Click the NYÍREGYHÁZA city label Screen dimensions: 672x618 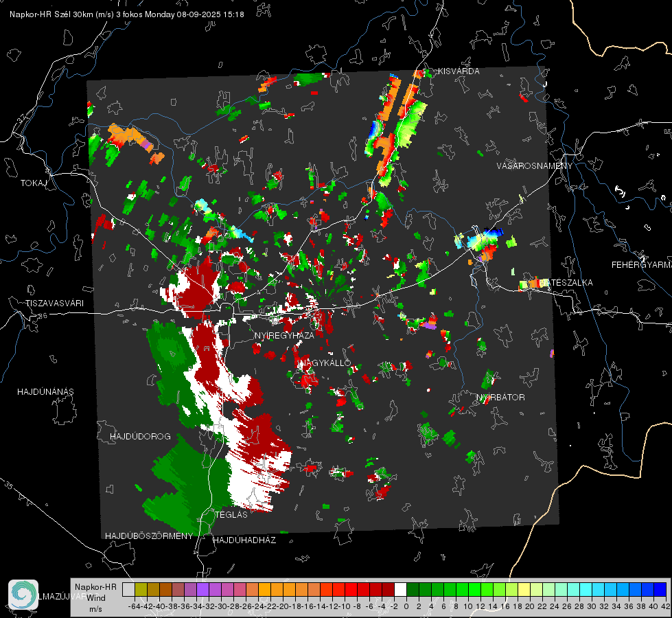click(285, 335)
